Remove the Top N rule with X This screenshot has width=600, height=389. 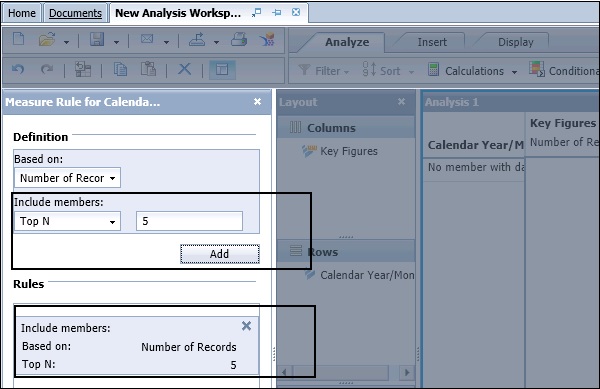pyautogui.click(x=246, y=326)
